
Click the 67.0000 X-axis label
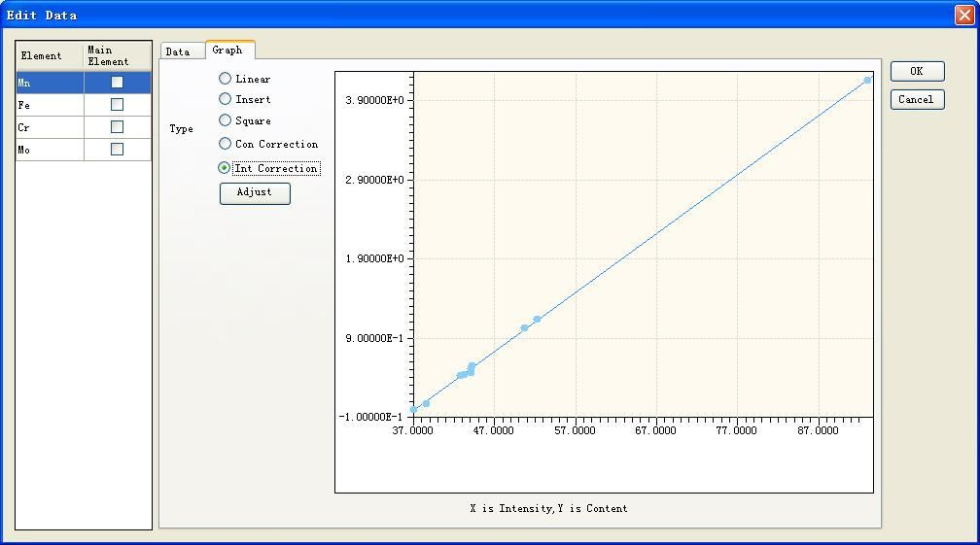point(655,430)
